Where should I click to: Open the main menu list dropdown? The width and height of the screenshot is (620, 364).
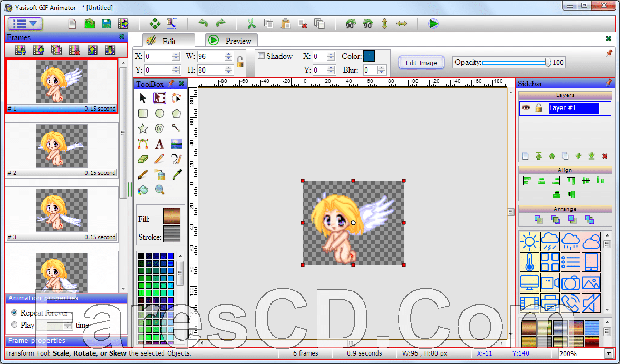click(x=25, y=24)
